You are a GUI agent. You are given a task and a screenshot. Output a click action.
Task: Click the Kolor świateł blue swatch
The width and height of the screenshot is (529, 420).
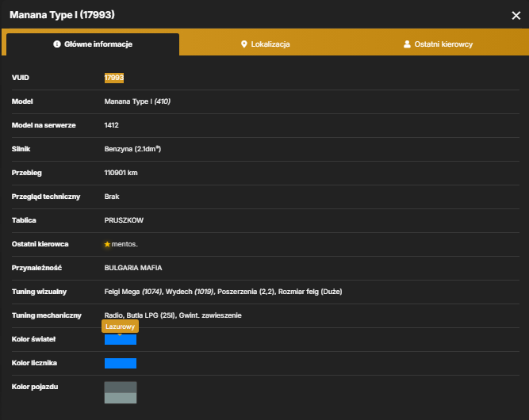point(121,339)
